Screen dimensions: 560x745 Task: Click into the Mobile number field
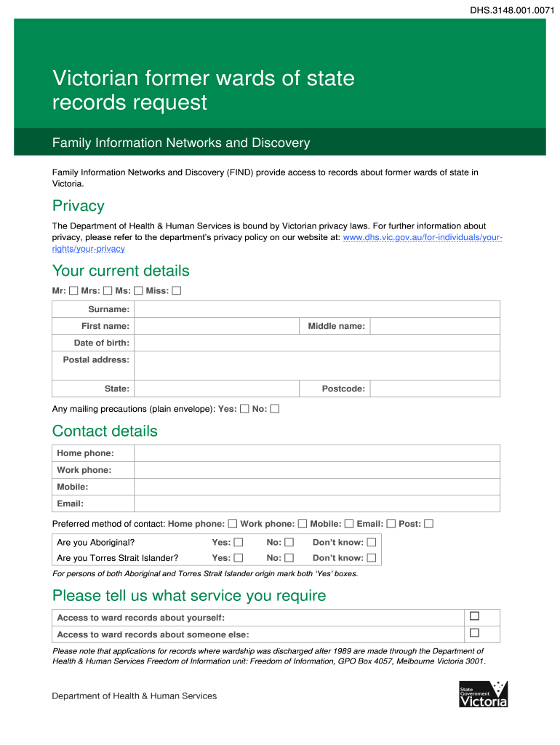pos(317,487)
